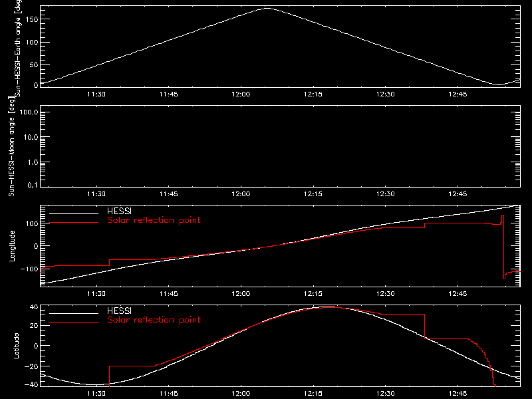Viewport: 532px width, 399px height.
Task: Click the Sun-HESSI-Earth angle [deg] axis label
Action: point(18,48)
